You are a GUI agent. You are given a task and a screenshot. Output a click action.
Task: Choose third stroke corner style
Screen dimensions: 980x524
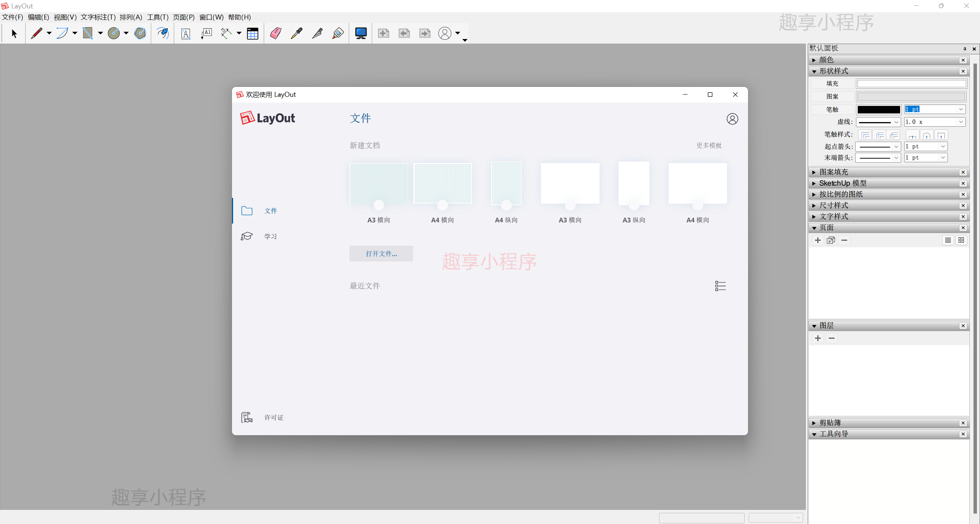(894, 135)
